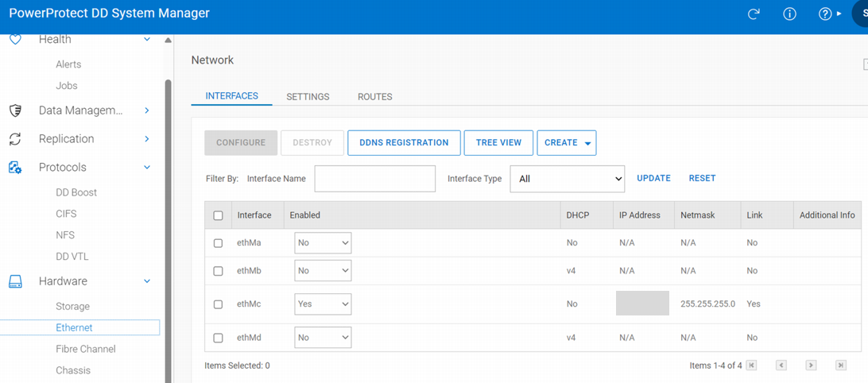Check the ethMa row checkbox

click(x=218, y=243)
